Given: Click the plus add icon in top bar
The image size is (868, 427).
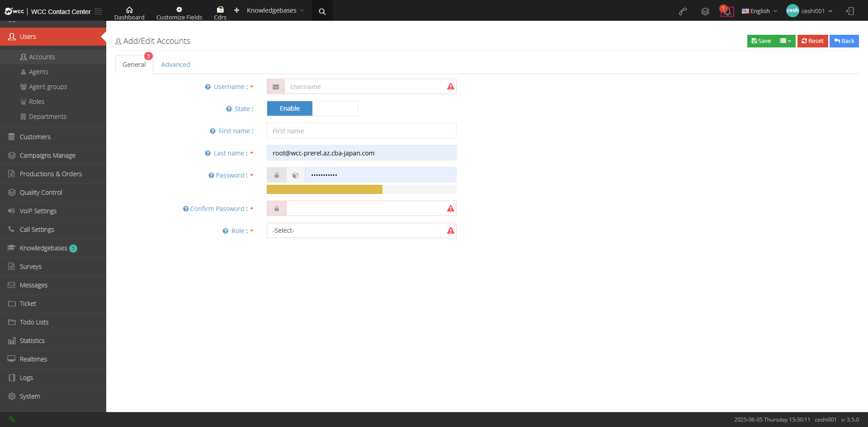Looking at the screenshot, I should coord(236,10).
